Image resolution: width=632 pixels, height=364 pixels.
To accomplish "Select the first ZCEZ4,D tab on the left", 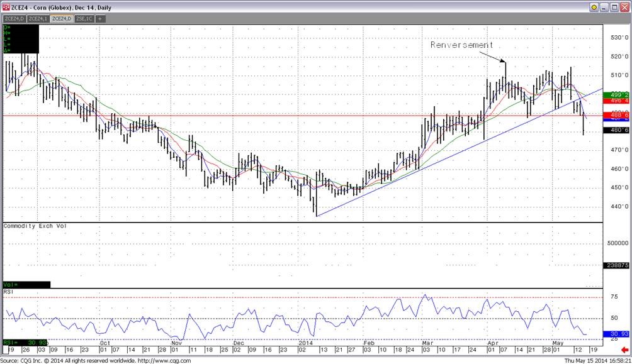I will (14, 19).
